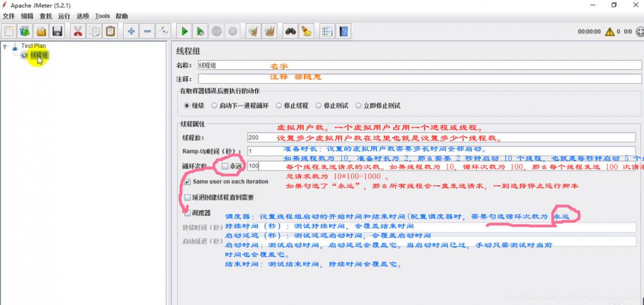Collapse the Test Plan tree handle
Screen dimensions: 644x305
click(5, 46)
